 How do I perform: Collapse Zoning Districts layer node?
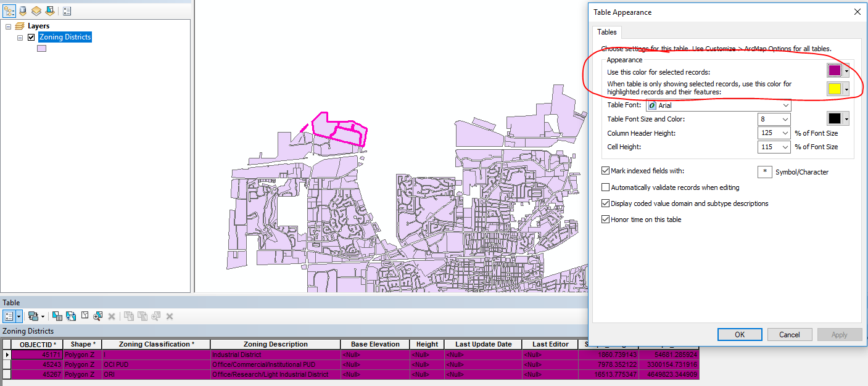click(x=20, y=38)
